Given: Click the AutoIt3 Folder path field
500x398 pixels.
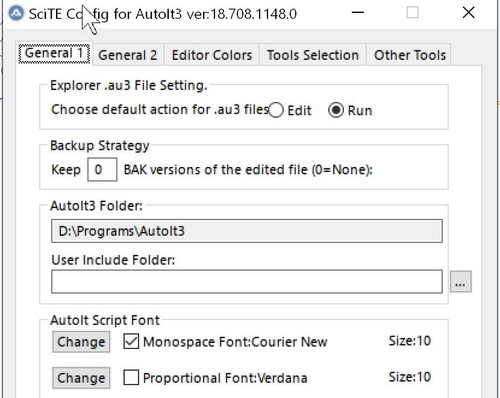Looking at the screenshot, I should (x=247, y=231).
